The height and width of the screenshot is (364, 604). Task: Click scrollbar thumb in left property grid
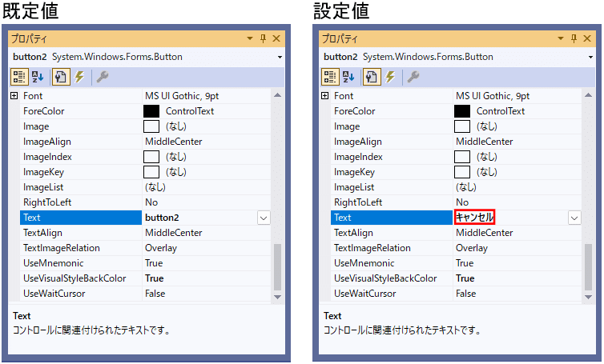pos(277,267)
